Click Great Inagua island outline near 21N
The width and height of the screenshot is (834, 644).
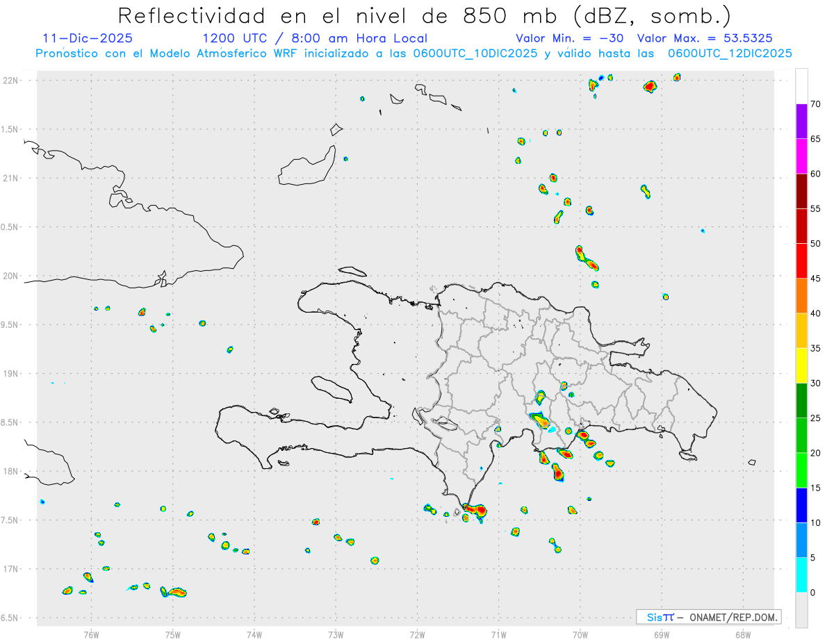pos(306,167)
